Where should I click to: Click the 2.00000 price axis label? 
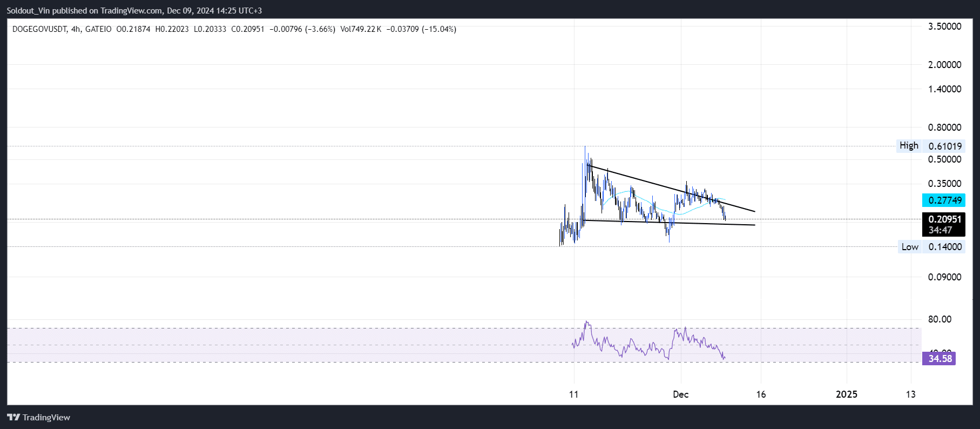(x=944, y=64)
